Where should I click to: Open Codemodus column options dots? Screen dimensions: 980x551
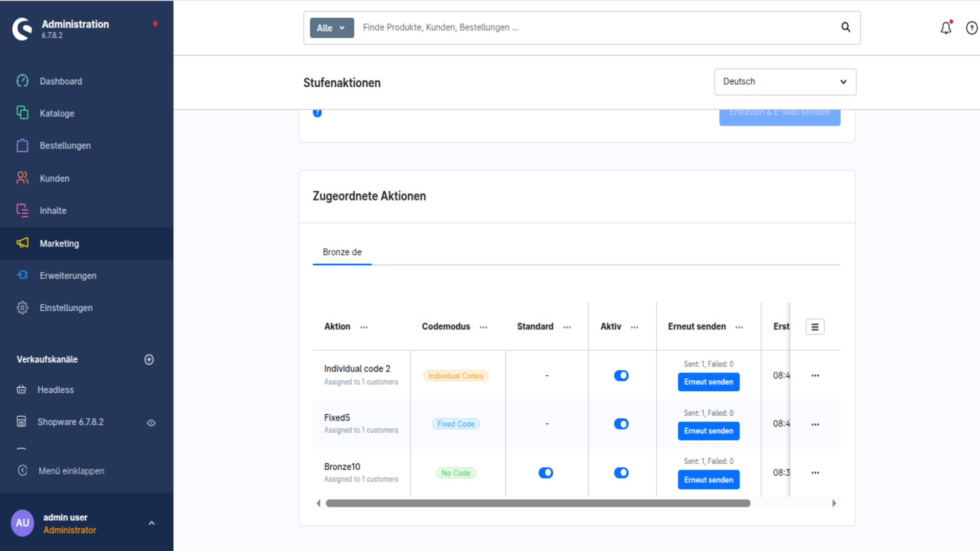coord(483,328)
